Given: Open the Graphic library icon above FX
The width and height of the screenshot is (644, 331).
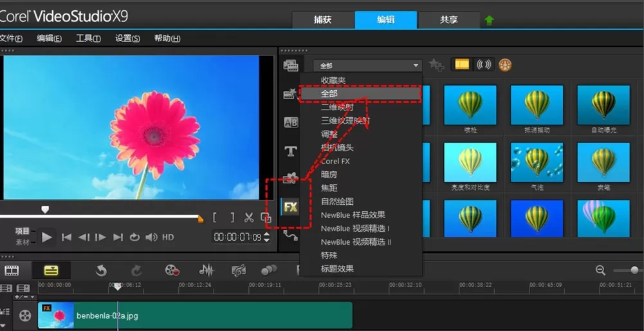Looking at the screenshot, I should click(291, 178).
